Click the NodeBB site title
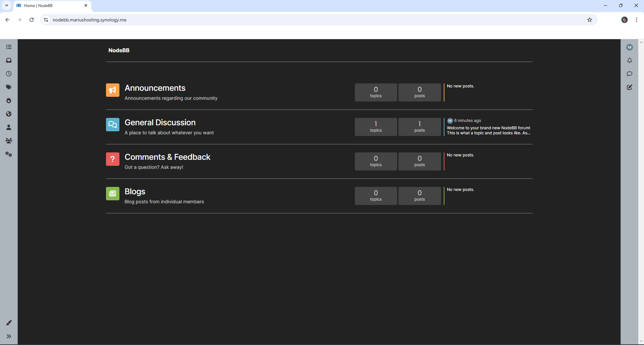This screenshot has width=644, height=345. 119,50
